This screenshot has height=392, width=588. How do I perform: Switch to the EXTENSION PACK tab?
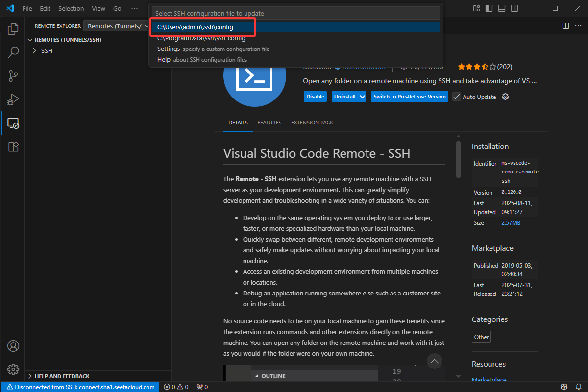(312, 122)
